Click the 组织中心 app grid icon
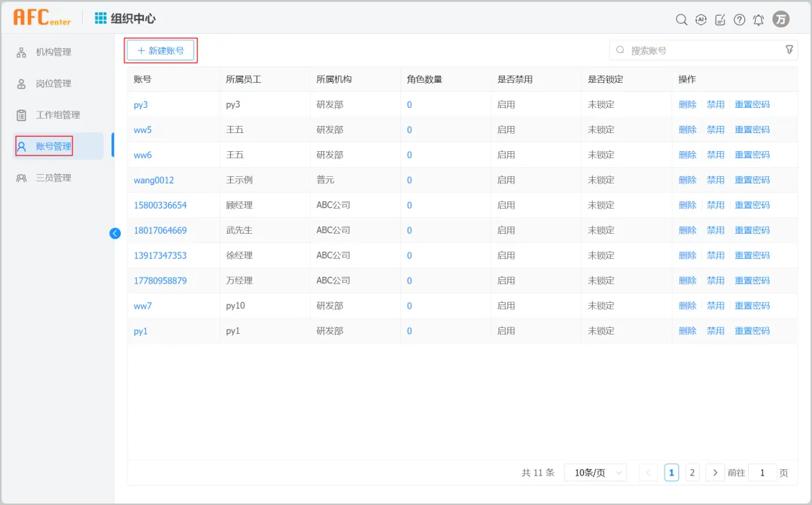Viewport: 812px width, 505px height. point(101,19)
